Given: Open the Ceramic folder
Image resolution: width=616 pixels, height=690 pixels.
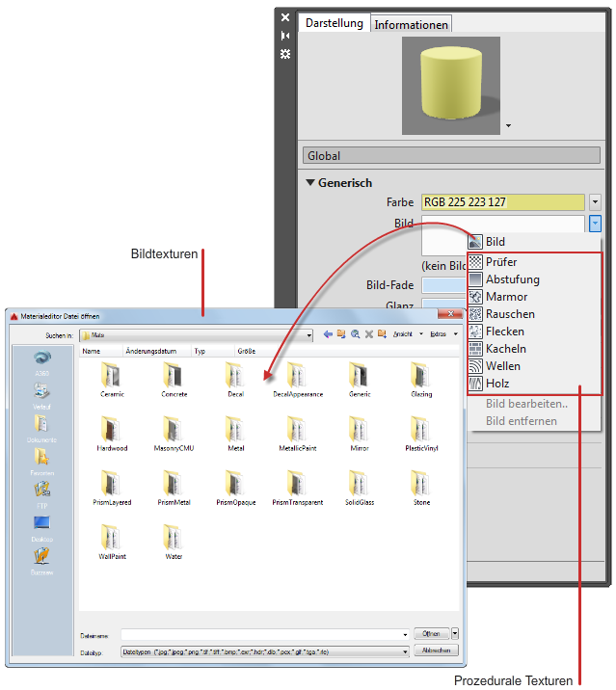Looking at the screenshot, I should (x=112, y=380).
